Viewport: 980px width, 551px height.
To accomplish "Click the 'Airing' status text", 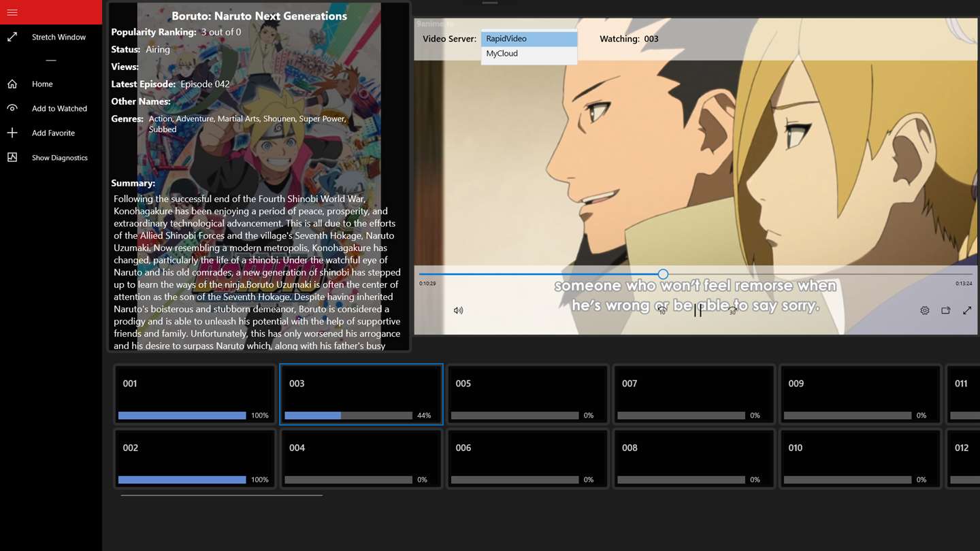I will [x=158, y=50].
